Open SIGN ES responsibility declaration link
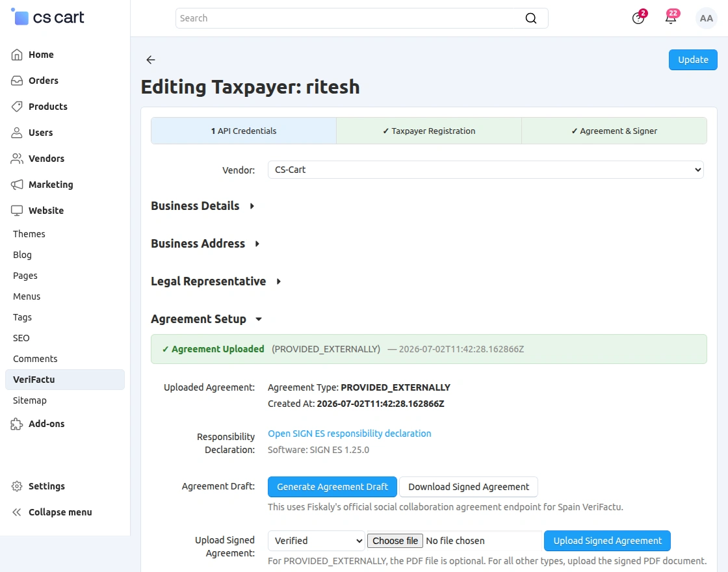Image resolution: width=728 pixels, height=572 pixels. 350,434
